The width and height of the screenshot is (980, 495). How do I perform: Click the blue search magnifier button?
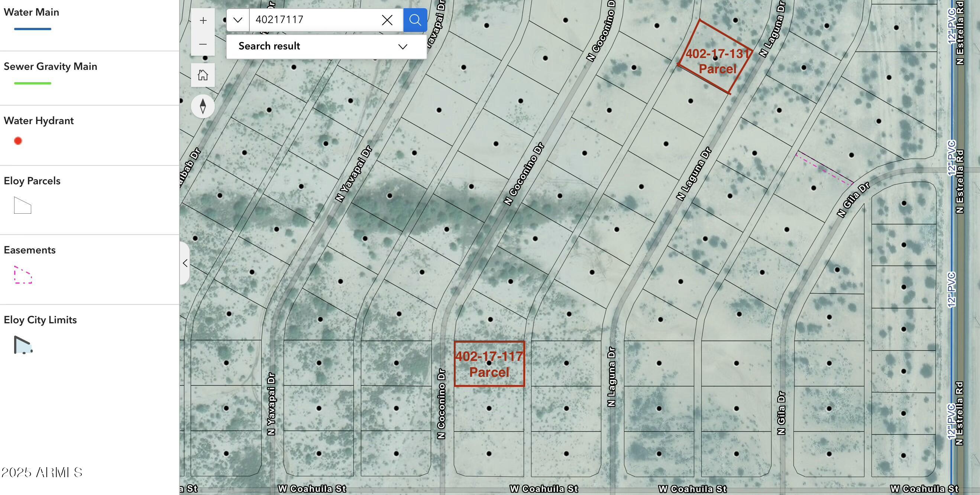click(x=415, y=20)
